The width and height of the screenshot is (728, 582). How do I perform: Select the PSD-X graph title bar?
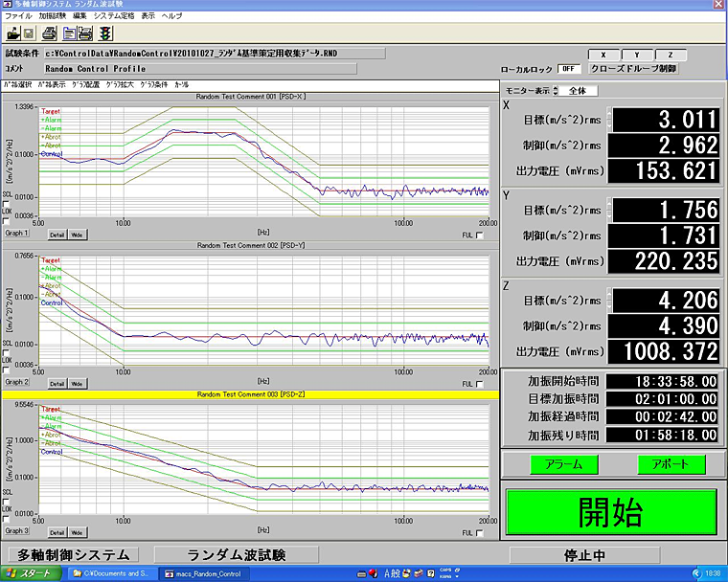click(251, 97)
